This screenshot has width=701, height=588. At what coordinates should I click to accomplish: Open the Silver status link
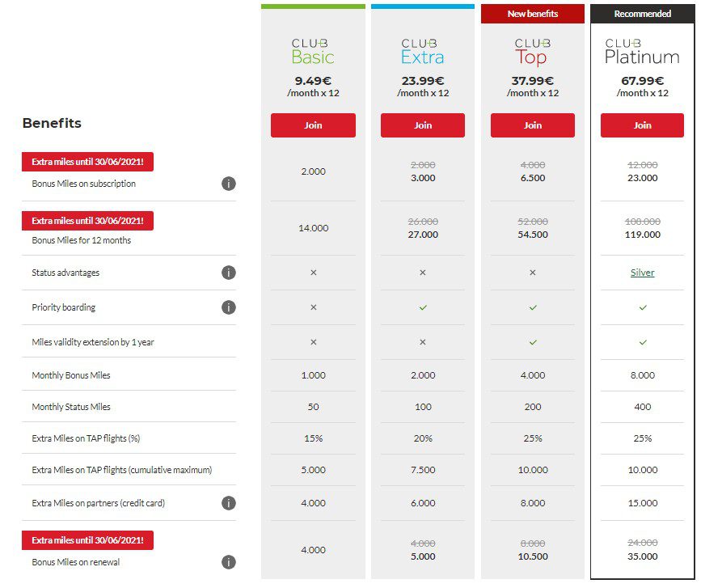coord(643,273)
